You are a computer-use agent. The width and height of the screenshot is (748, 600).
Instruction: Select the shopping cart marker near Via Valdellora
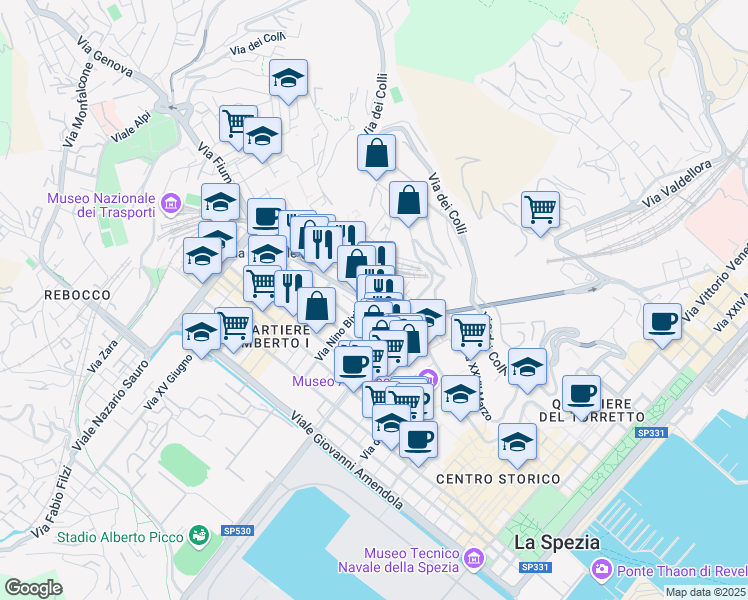pyautogui.click(x=540, y=210)
